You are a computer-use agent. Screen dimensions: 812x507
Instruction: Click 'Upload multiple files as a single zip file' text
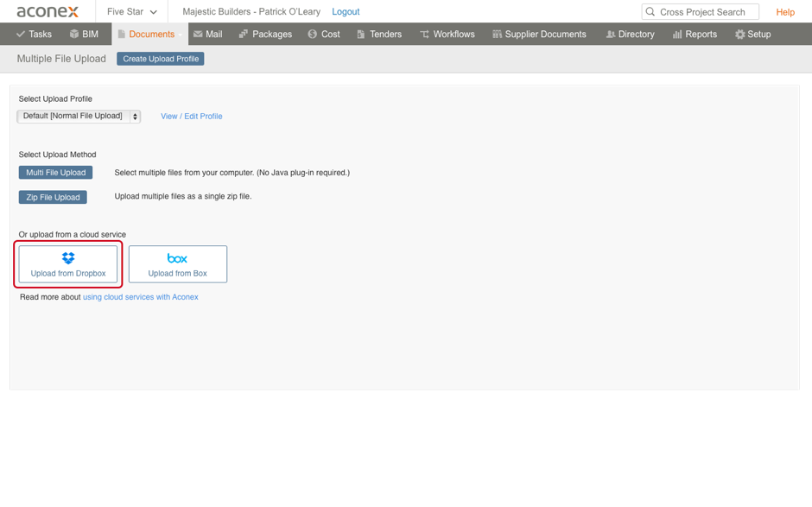point(183,196)
